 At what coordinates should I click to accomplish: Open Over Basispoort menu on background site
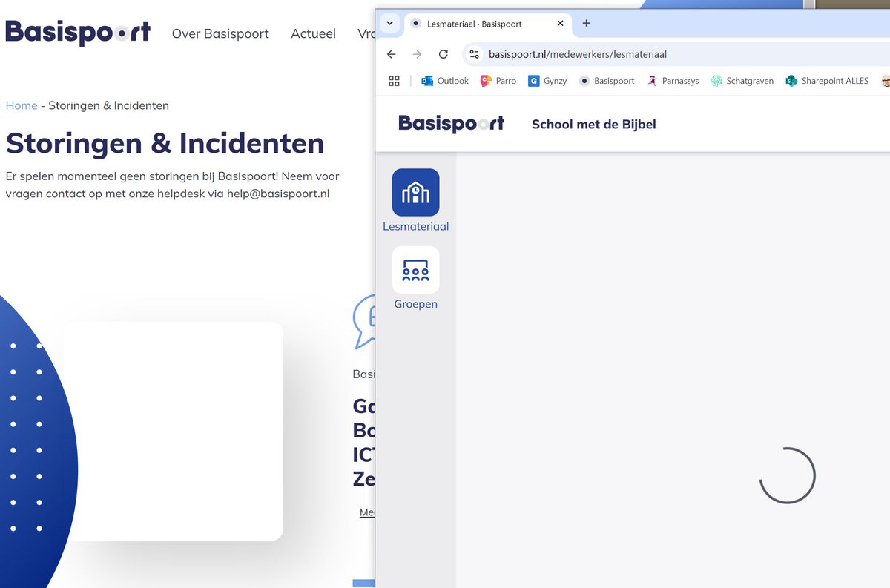click(220, 33)
